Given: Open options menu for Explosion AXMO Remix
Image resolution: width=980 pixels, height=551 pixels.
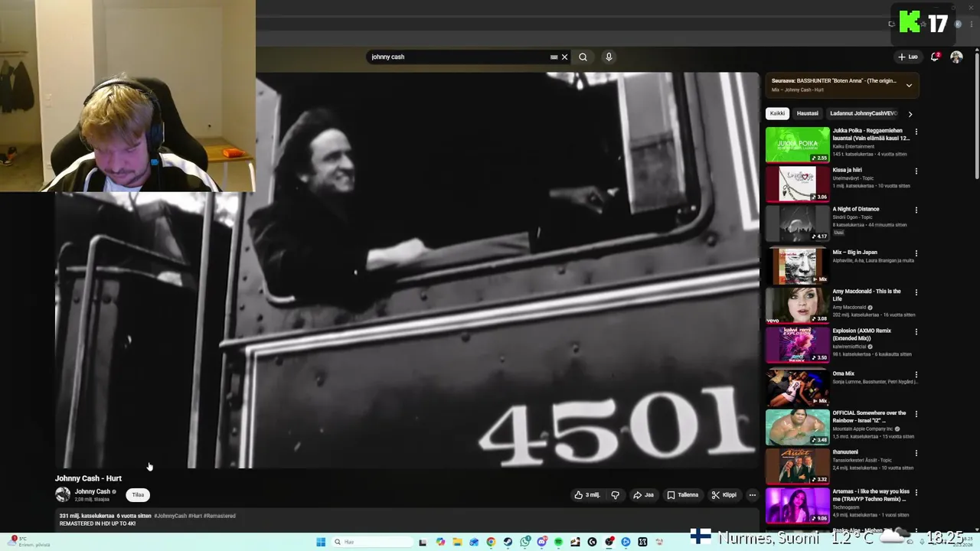Looking at the screenshot, I should coord(916,331).
